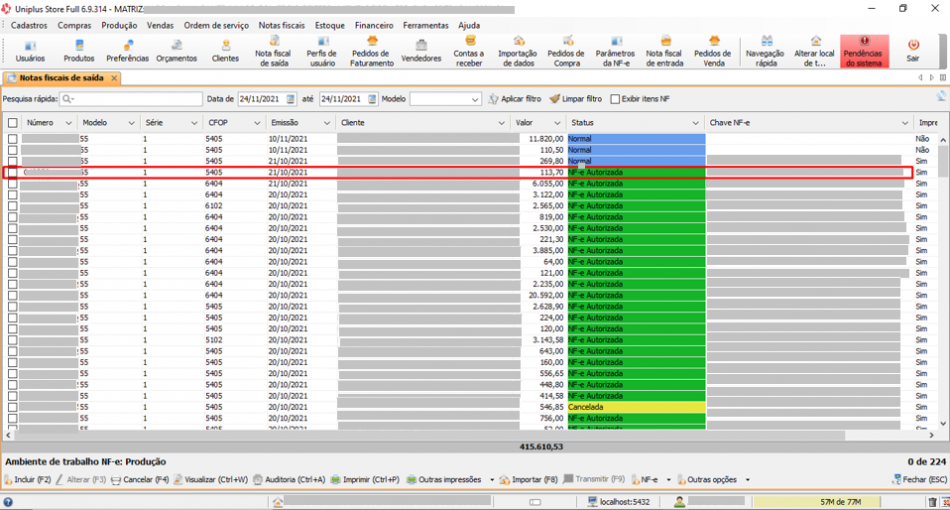Check the row with value 6.055,00
This screenshot has height=510, width=950.
tap(12, 184)
